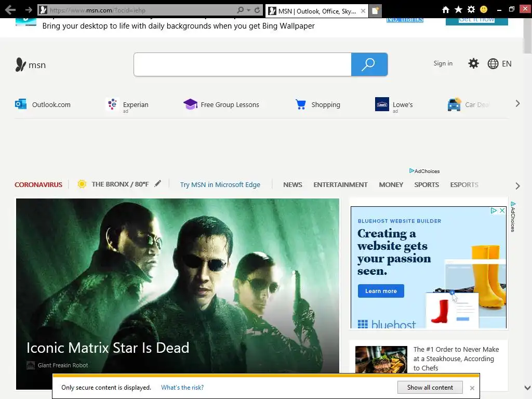Image resolution: width=532 pixels, height=399 pixels.
Task: Open the address bar autocomplete dropdown arrow
Action: point(248,10)
